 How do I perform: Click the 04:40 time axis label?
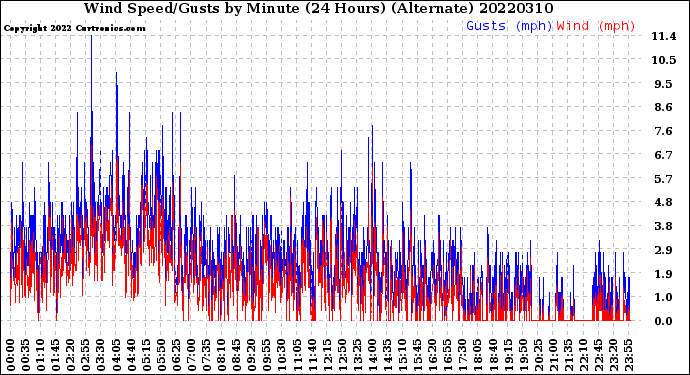click(131, 355)
